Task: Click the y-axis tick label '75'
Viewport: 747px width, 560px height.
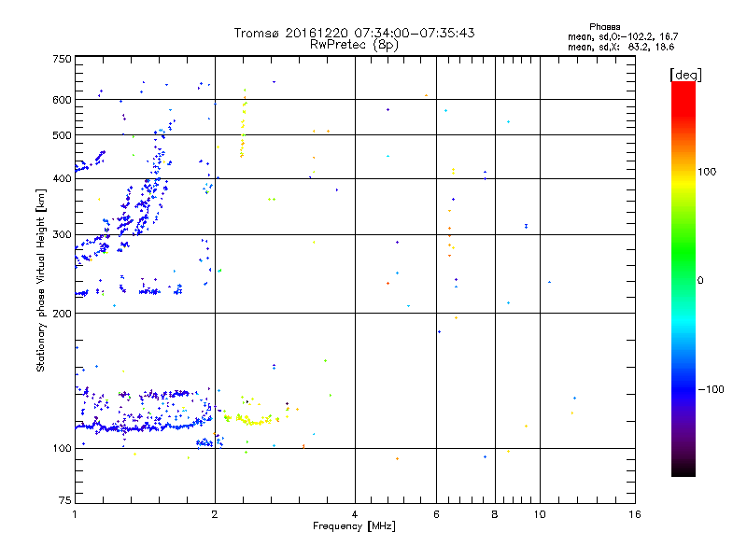Action: tap(64, 500)
